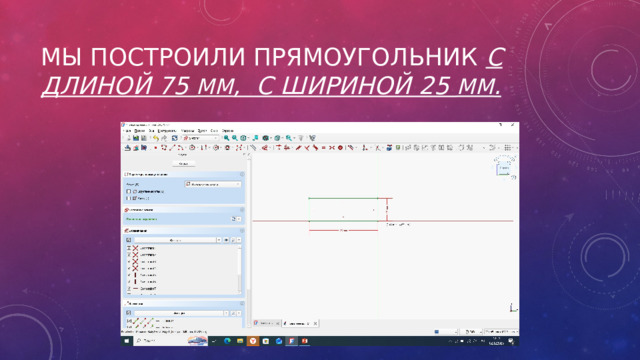This screenshot has width=640, height=360.
Task: Open the elements filter combo box
Action: pyautogui.click(x=182, y=313)
